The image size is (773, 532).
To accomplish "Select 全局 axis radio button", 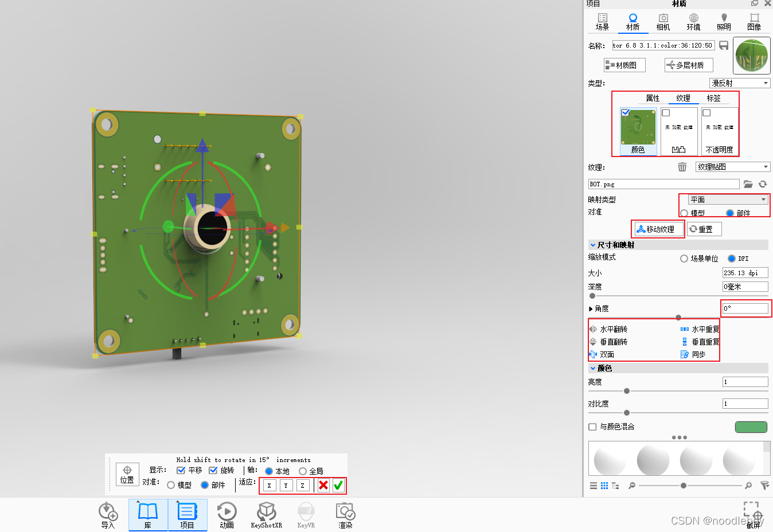I will [303, 471].
